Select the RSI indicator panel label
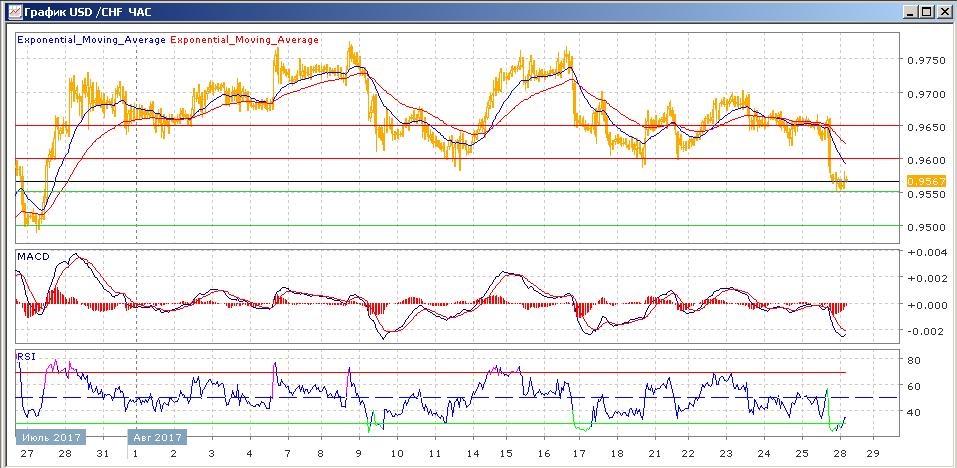This screenshot has width=957, height=468. [x=26, y=355]
